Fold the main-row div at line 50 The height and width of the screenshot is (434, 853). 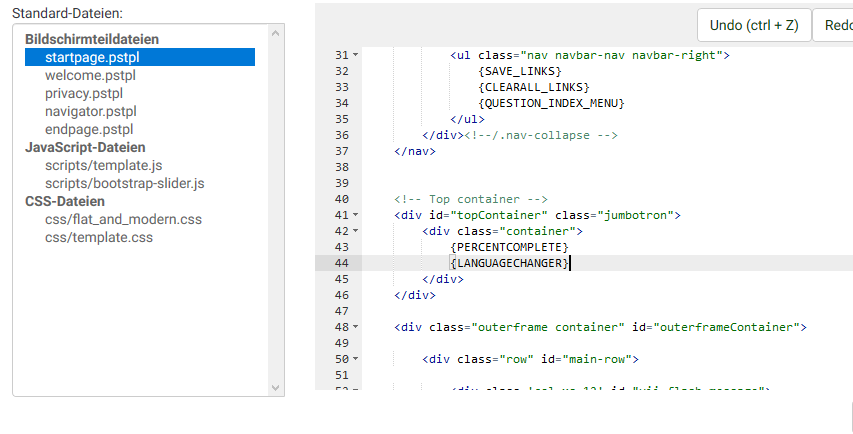pyautogui.click(x=356, y=360)
